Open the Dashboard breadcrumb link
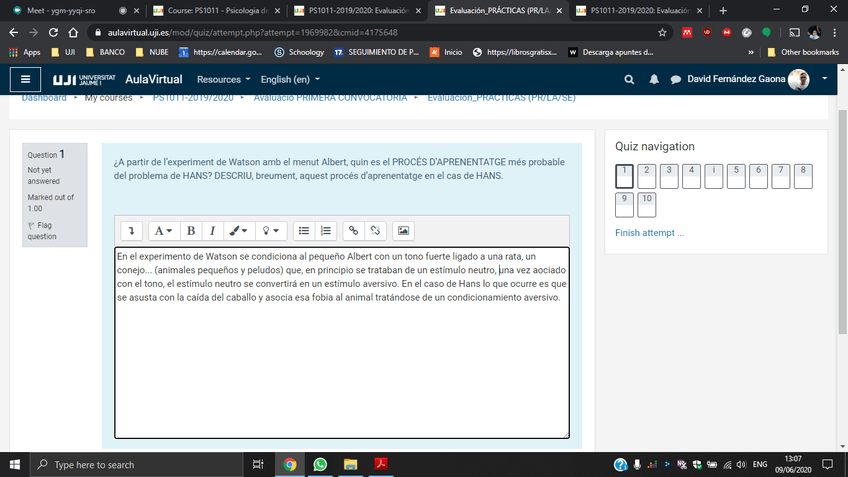The width and height of the screenshot is (848, 477). pos(44,98)
